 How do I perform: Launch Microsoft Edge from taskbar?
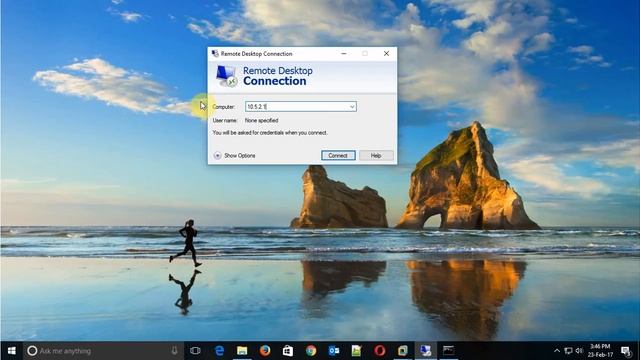[219, 351]
